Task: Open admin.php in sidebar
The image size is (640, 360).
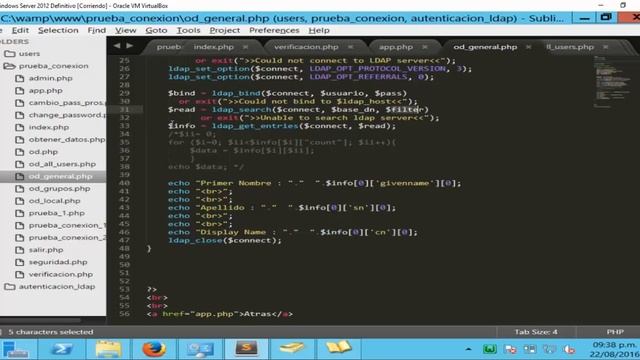Action: pyautogui.click(x=50, y=78)
